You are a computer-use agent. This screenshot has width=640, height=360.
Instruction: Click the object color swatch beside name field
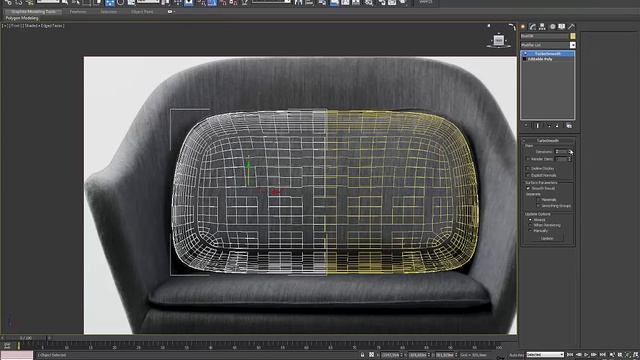[573, 36]
